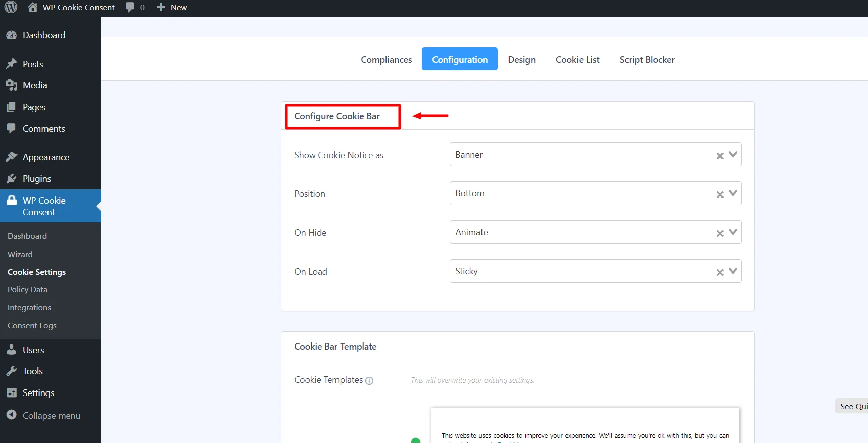The image size is (868, 443).
Task: Clear the Bottom position selection with its X
Action: [720, 194]
